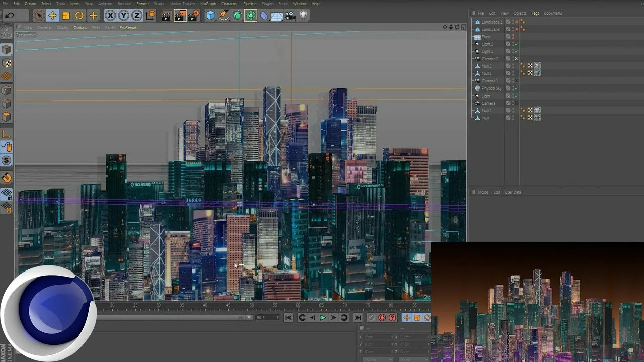
Task: Disable the Physical Sky enable checkmark
Action: click(x=516, y=88)
